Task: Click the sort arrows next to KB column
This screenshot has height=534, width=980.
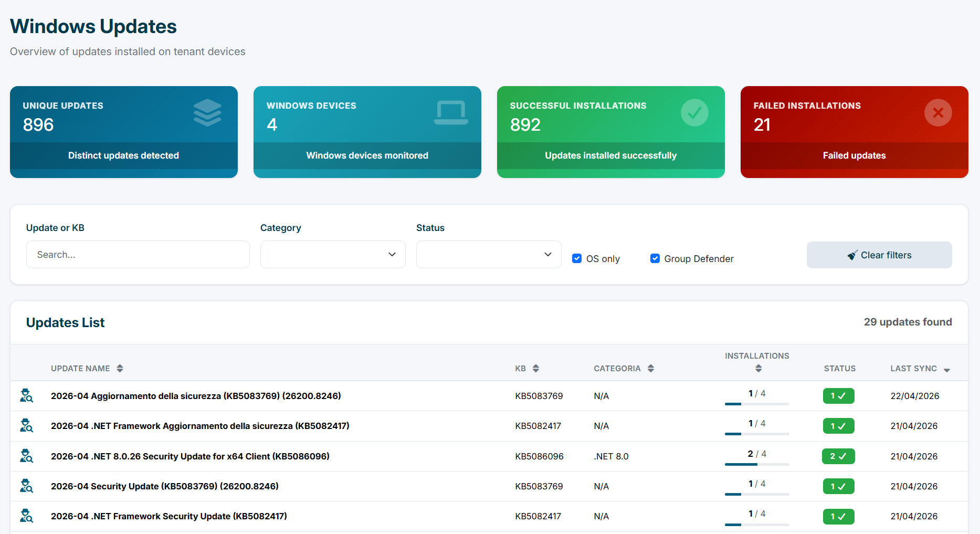Action: coord(535,368)
